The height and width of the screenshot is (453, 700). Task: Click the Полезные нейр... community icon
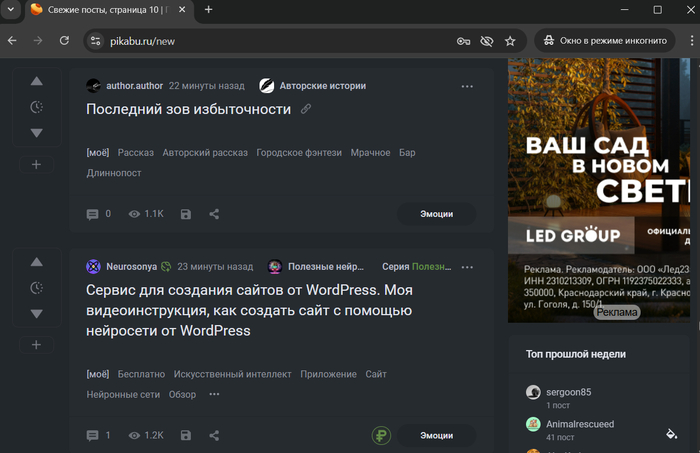click(x=275, y=267)
